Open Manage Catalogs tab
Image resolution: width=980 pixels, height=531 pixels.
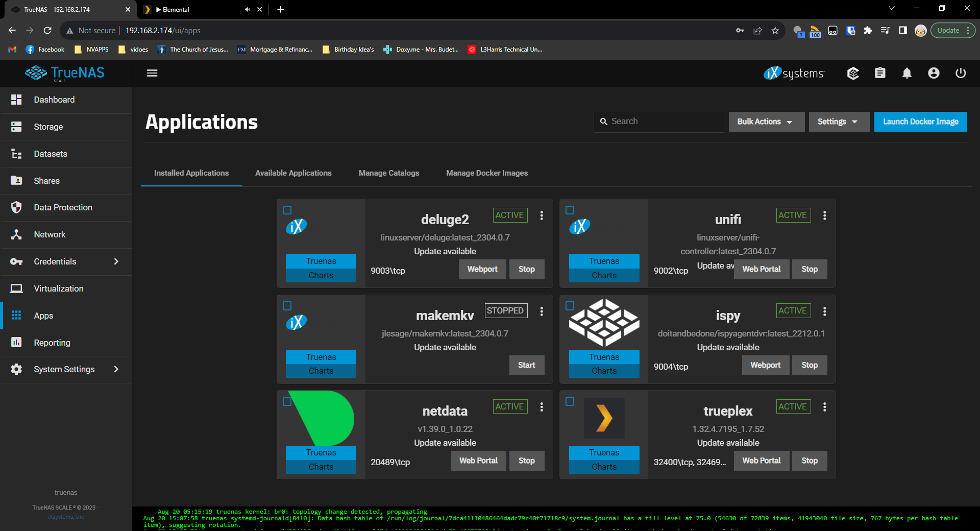[389, 173]
